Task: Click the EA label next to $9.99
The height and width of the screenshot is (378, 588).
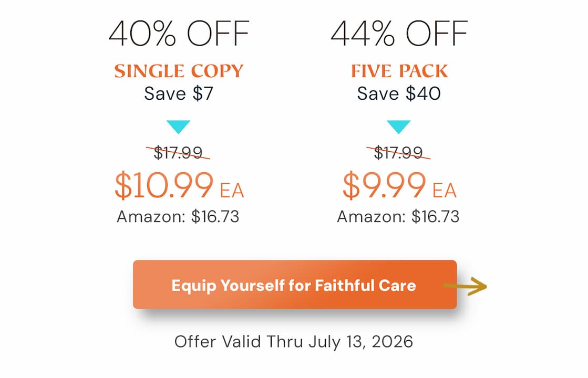Action: pos(445,190)
